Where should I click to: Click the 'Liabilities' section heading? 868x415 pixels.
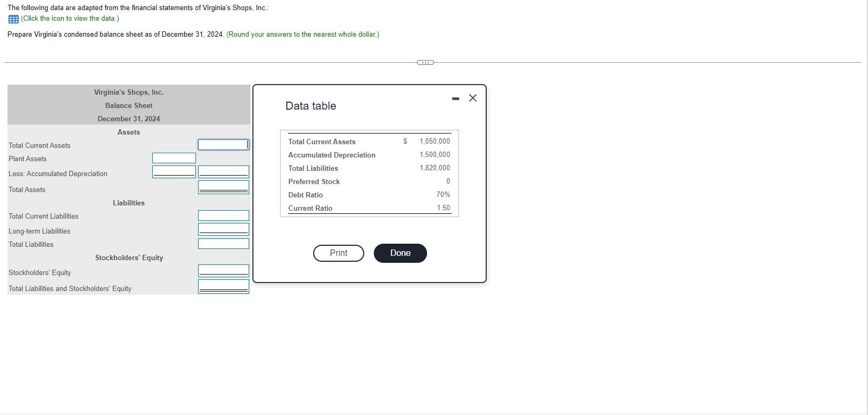129,203
